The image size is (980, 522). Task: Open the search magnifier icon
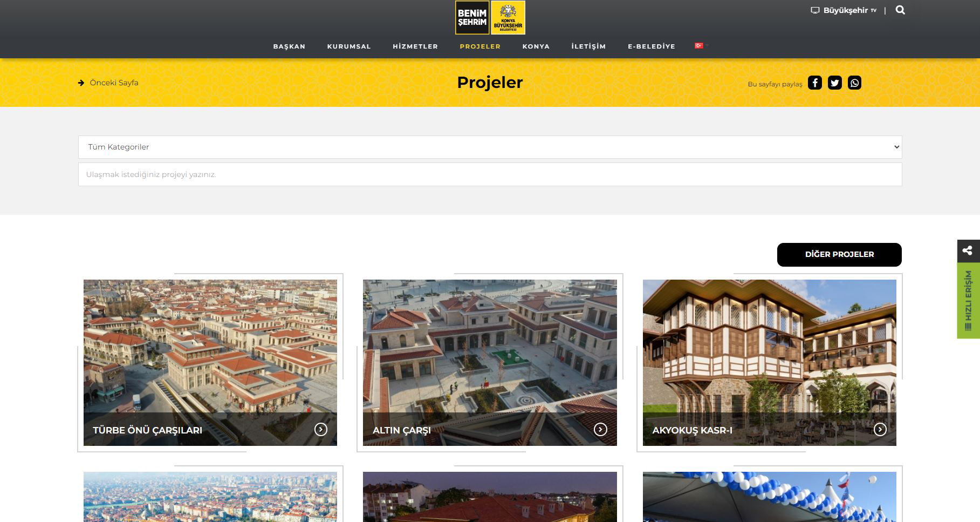[900, 10]
